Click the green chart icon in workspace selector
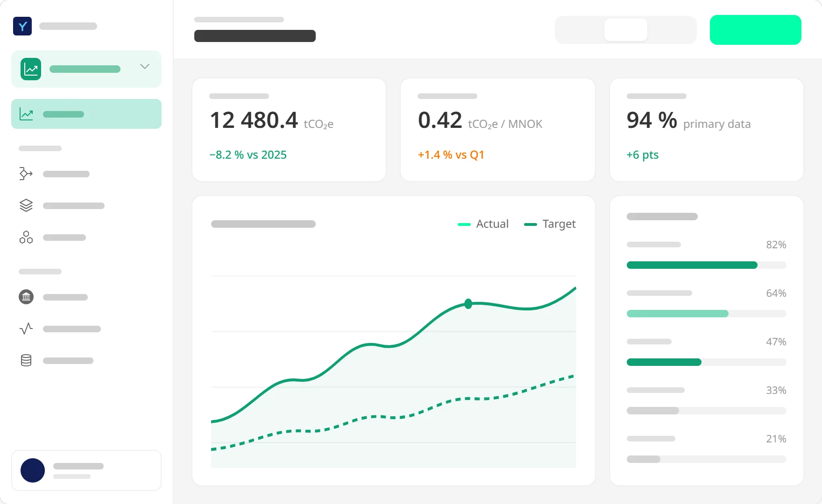The image size is (822, 504). coord(31,69)
